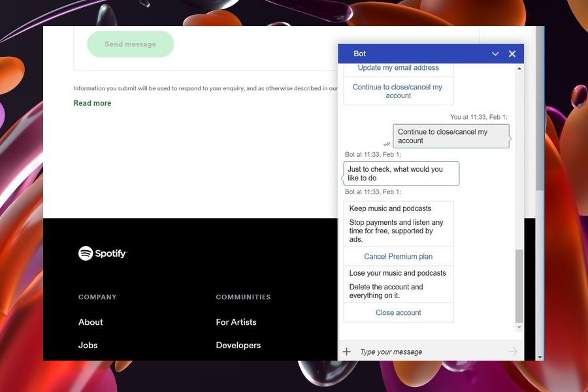Click the down arrow on the chat scrollbar
The height and width of the screenshot is (392, 588).
tap(518, 327)
